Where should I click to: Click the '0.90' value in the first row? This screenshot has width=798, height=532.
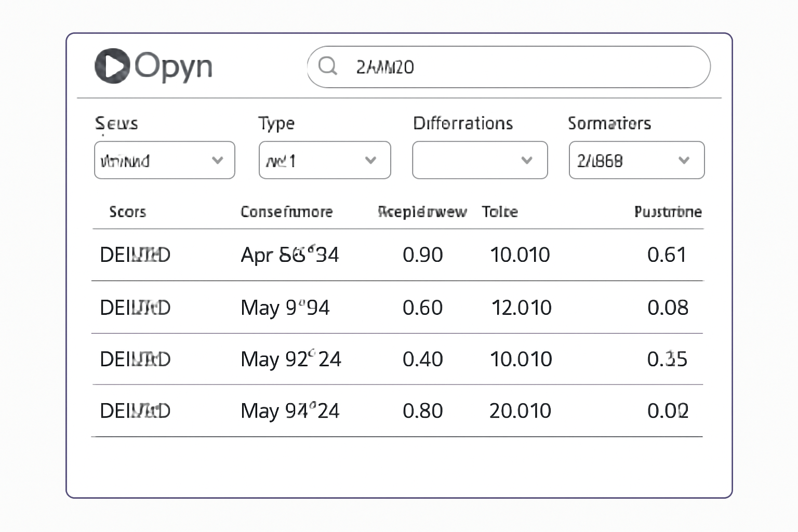click(422, 255)
